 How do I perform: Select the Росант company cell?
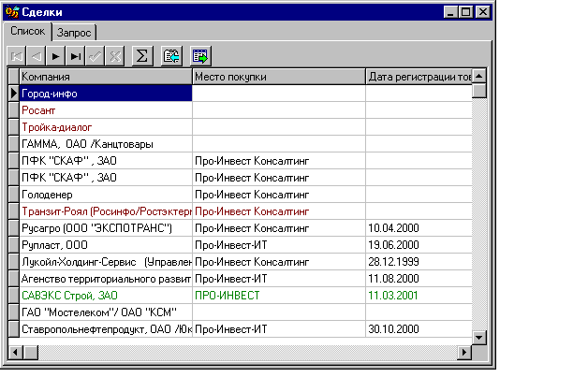106,110
